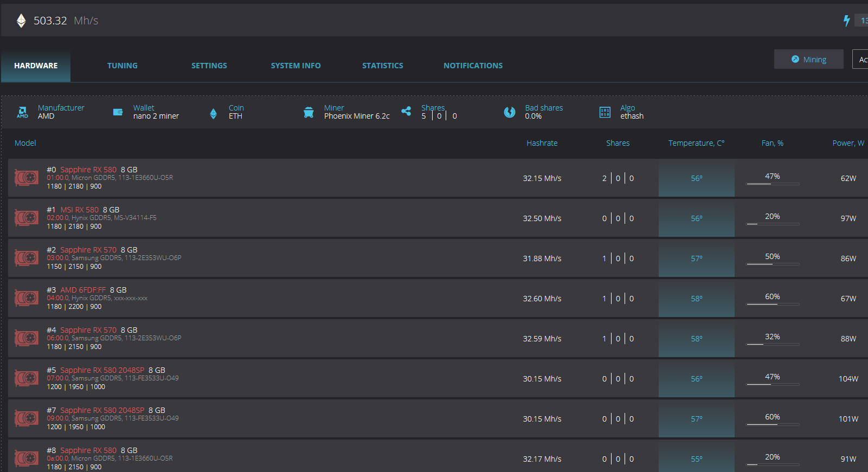Click the 55° temperature cell for GPU #8
The image size is (868, 472).
[697, 457]
